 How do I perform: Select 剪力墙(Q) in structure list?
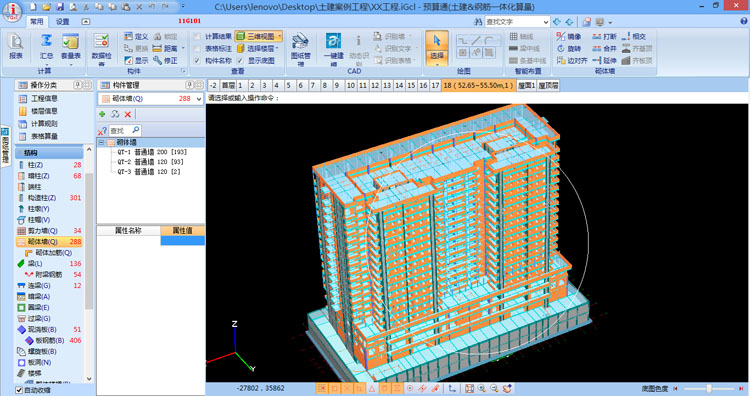tap(49, 231)
